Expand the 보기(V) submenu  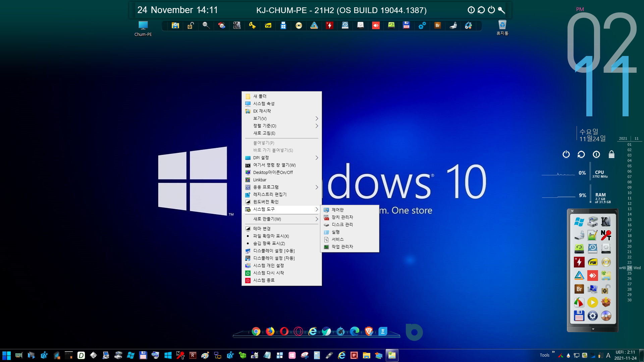click(x=282, y=118)
